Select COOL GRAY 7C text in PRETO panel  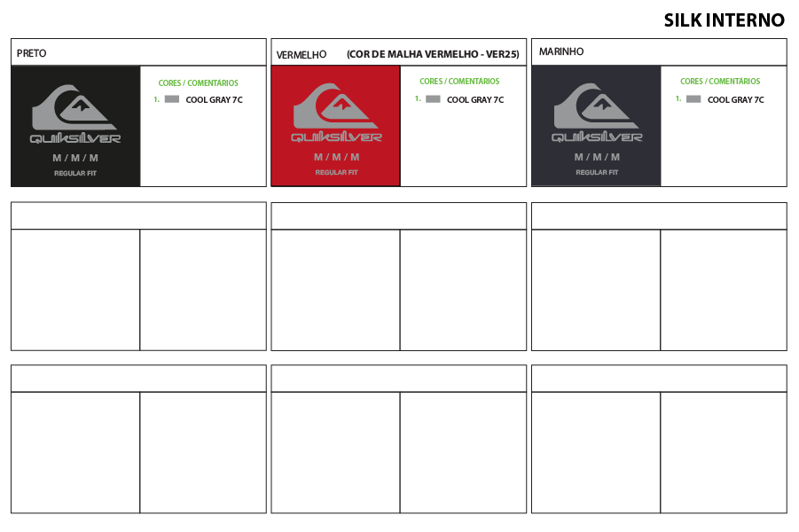pos(214,100)
